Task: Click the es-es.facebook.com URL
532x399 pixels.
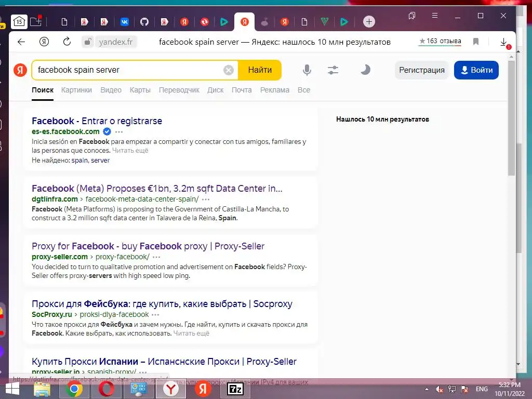Action: [x=65, y=131]
